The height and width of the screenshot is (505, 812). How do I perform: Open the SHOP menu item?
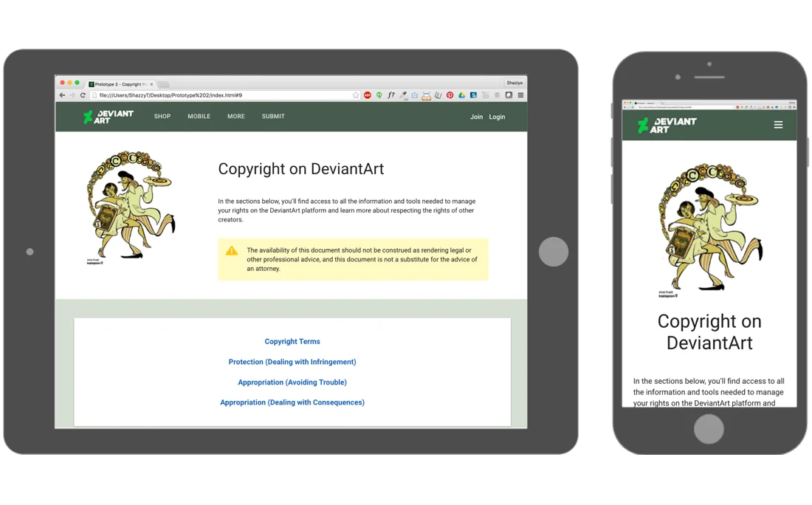162,117
